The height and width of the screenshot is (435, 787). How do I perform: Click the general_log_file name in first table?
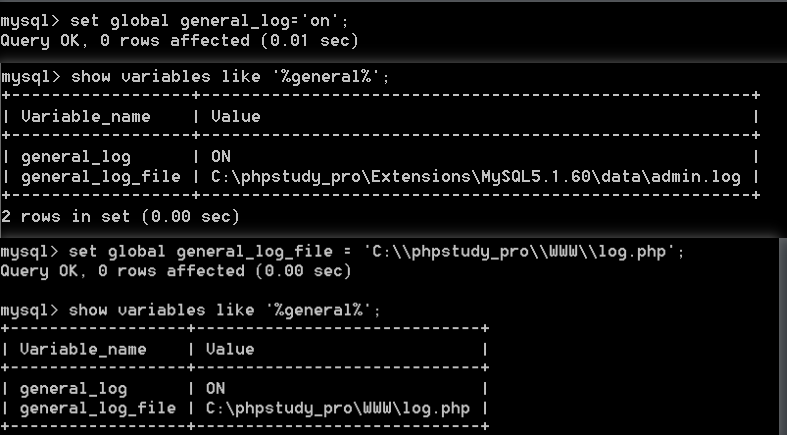[101, 177]
